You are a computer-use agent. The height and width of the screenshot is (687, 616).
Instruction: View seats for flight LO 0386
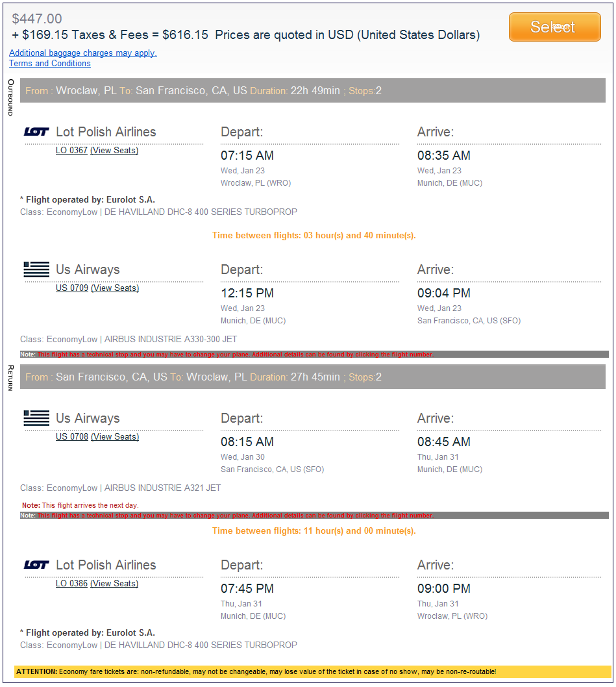point(114,584)
